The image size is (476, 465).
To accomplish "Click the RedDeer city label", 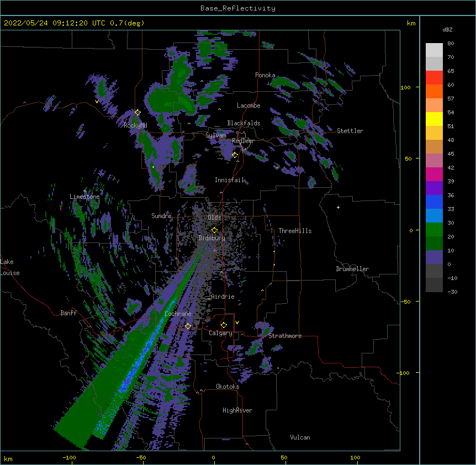I will [243, 141].
